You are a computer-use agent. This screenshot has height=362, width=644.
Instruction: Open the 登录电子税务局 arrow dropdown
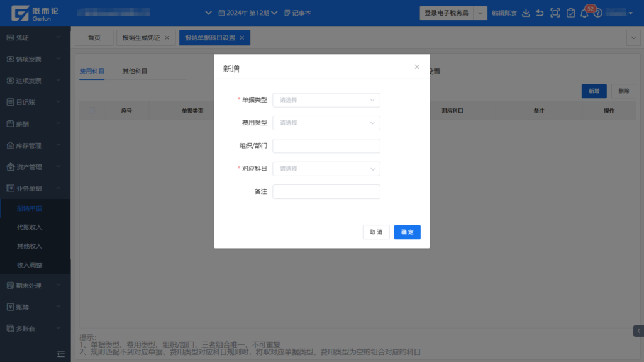pos(480,13)
